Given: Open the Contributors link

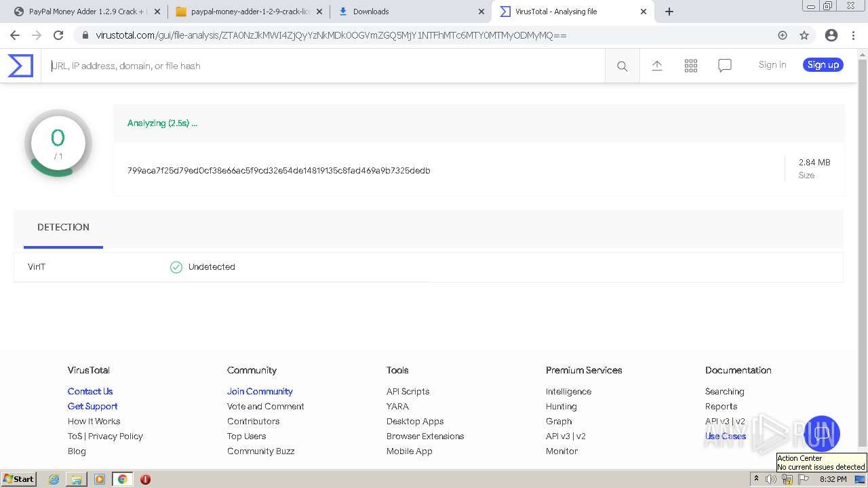Looking at the screenshot, I should (x=253, y=422).
